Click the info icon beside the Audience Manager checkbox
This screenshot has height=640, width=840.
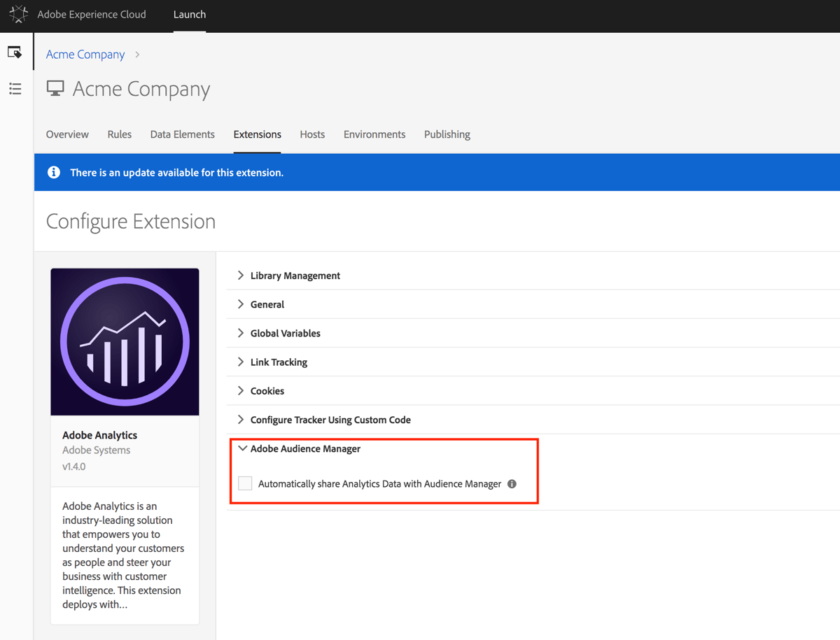tap(512, 483)
